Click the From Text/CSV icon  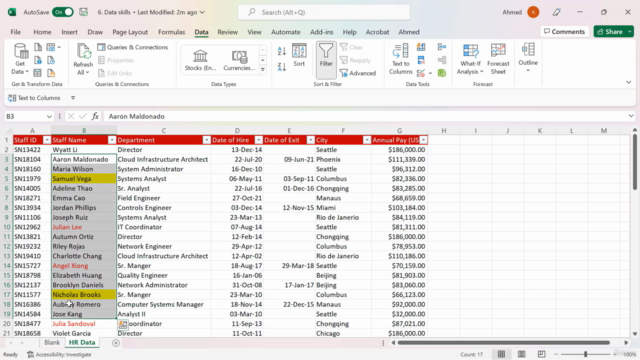38,47
